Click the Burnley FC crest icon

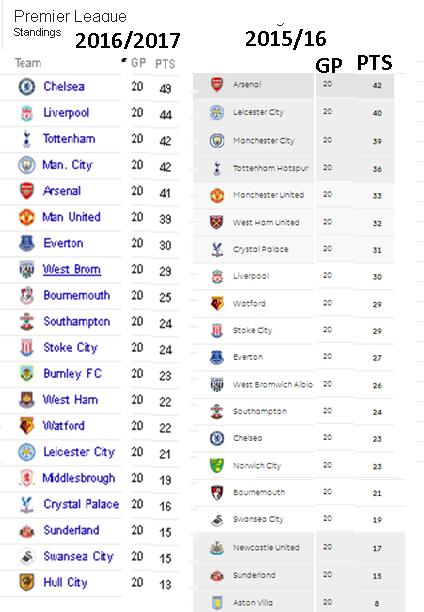click(27, 374)
